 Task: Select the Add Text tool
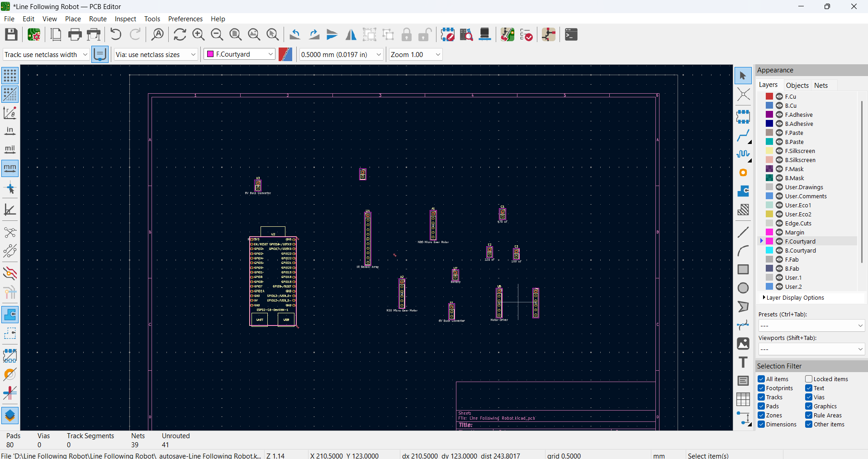point(743,362)
